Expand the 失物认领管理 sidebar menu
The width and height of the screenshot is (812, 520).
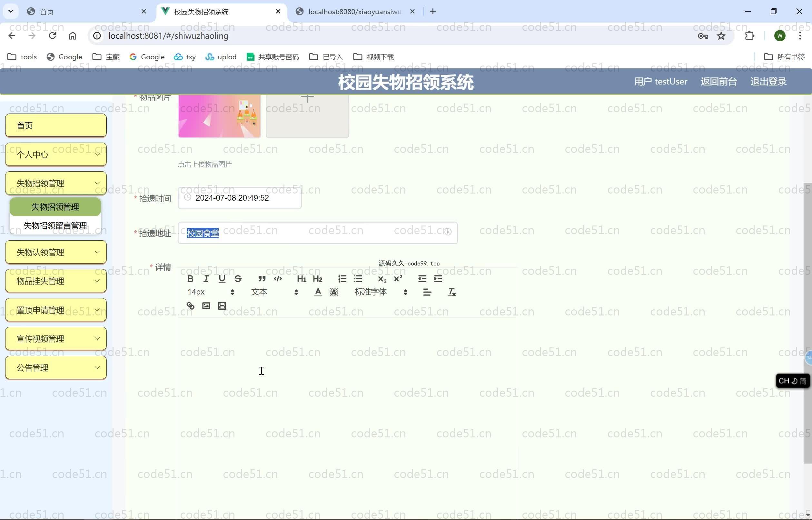[56, 252]
